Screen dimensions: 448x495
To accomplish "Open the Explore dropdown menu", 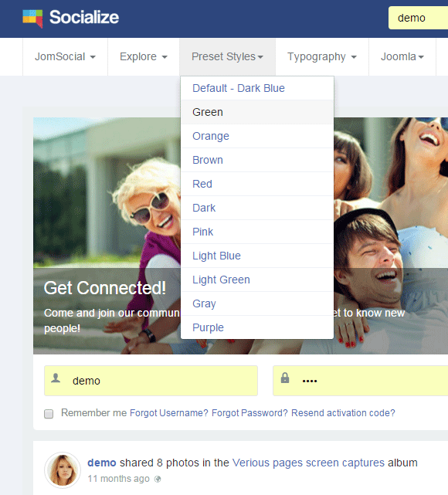I will coord(144,57).
